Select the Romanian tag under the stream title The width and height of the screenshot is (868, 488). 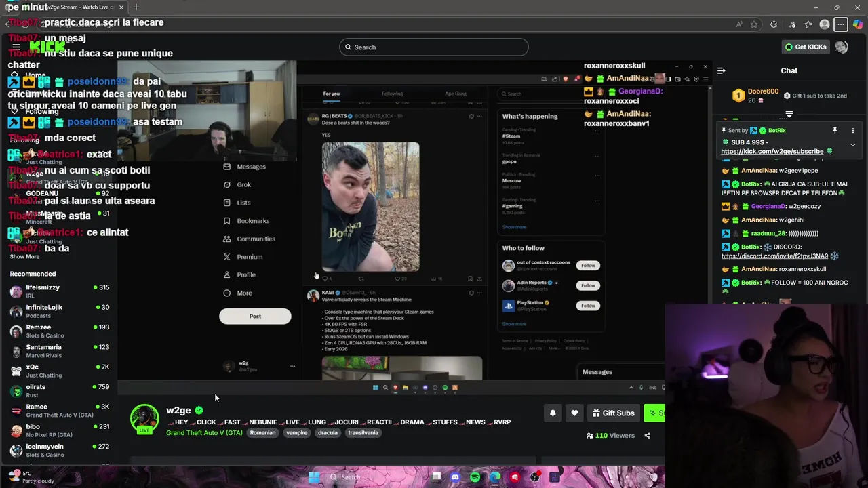click(262, 433)
